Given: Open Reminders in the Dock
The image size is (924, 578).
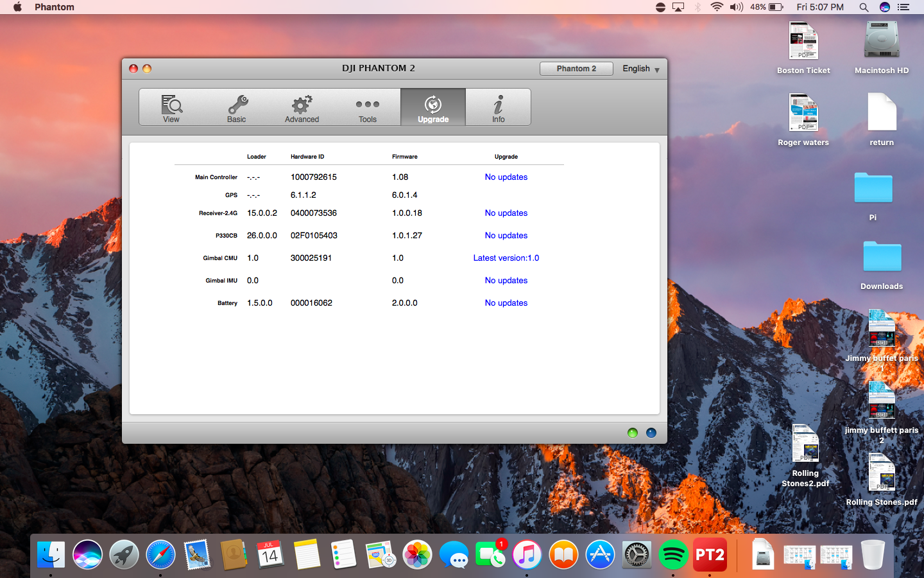Looking at the screenshot, I should [343, 554].
